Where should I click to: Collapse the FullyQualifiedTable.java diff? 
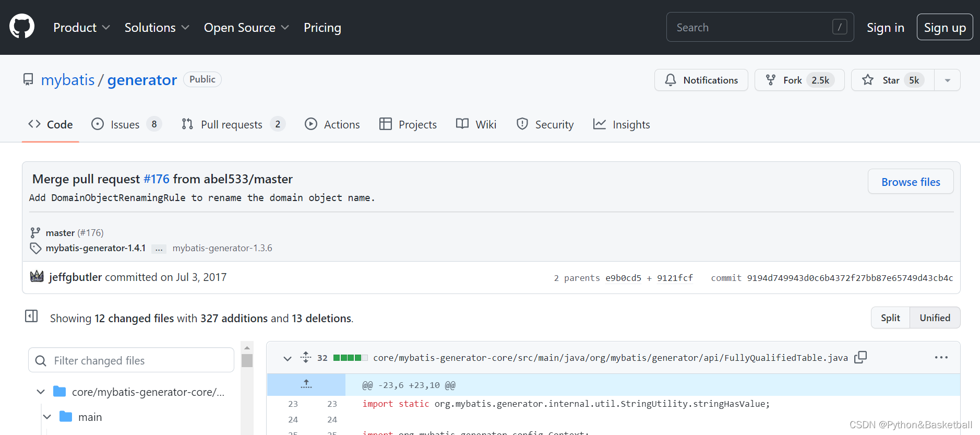point(287,358)
